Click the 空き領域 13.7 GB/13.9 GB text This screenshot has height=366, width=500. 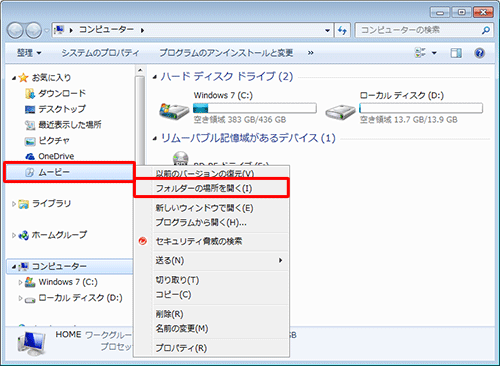pyautogui.click(x=409, y=120)
